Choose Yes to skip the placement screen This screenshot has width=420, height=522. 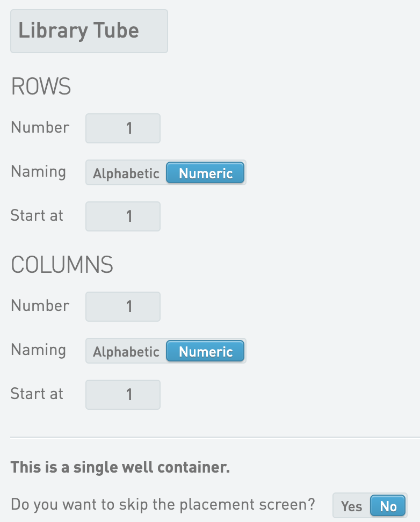[x=352, y=506]
